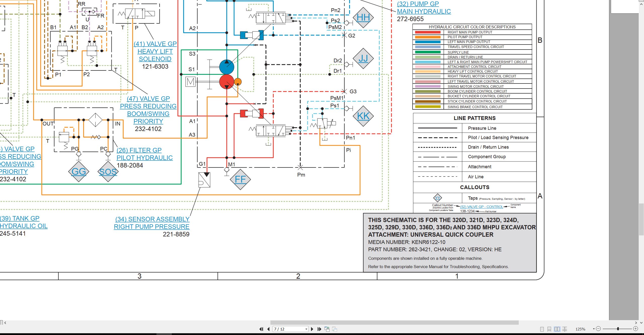Click the vertical scroll up arrow
The width and height of the screenshot is (644, 335).
[x=641, y=4]
